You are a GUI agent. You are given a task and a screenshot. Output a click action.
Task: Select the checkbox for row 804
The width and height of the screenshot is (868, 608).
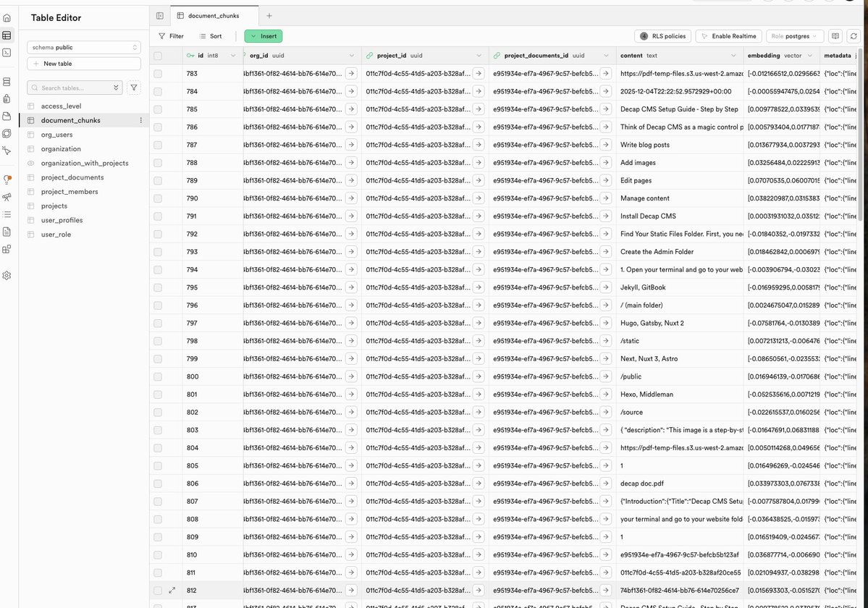coord(158,448)
